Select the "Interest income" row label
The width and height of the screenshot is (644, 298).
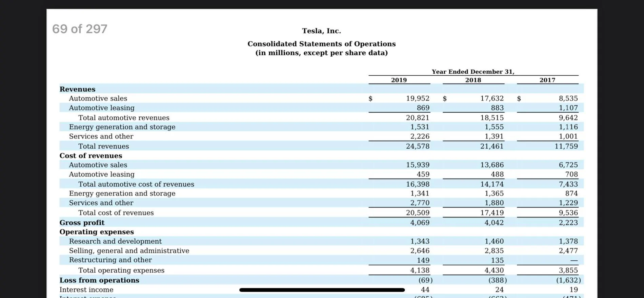(86, 290)
